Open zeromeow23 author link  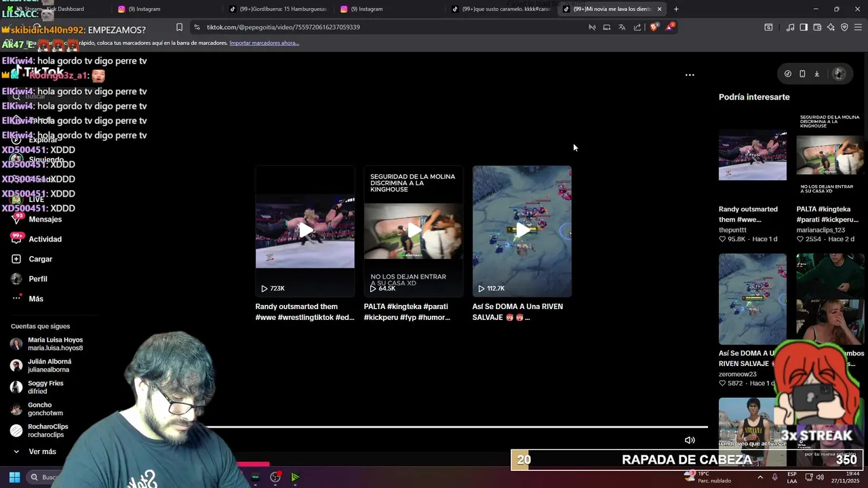click(738, 374)
